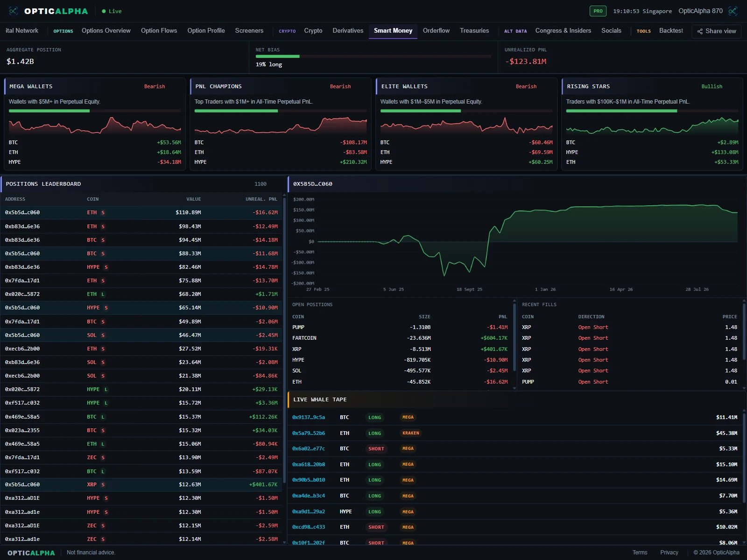Click the Share view button
Screen dimensions: 747x560
[716, 31]
